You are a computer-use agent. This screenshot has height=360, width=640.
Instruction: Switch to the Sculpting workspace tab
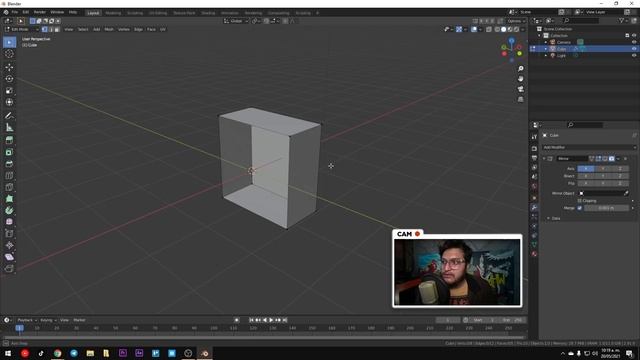(135, 13)
